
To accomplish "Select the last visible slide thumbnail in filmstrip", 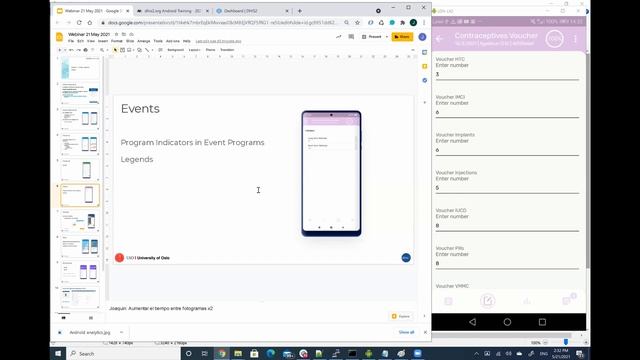I will pos(80,297).
